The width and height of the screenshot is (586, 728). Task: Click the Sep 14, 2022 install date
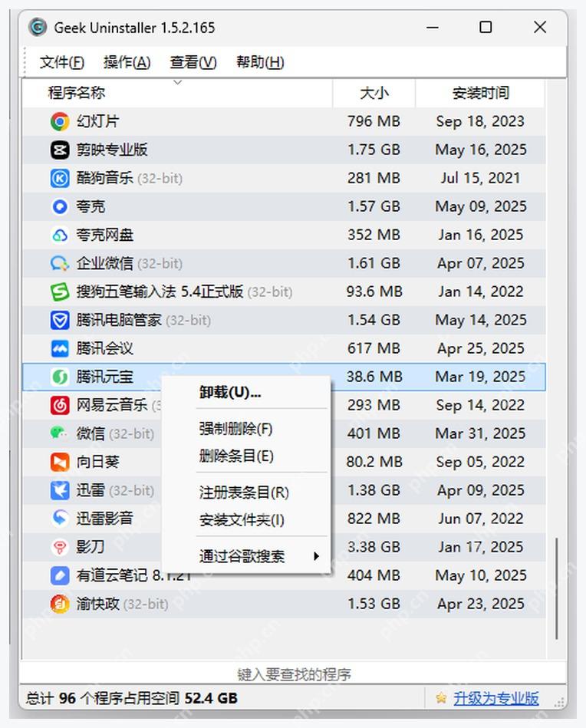pyautogui.click(x=481, y=405)
